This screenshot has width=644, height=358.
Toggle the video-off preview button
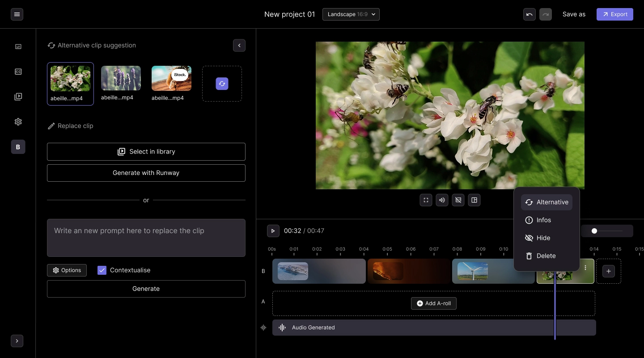click(x=458, y=200)
